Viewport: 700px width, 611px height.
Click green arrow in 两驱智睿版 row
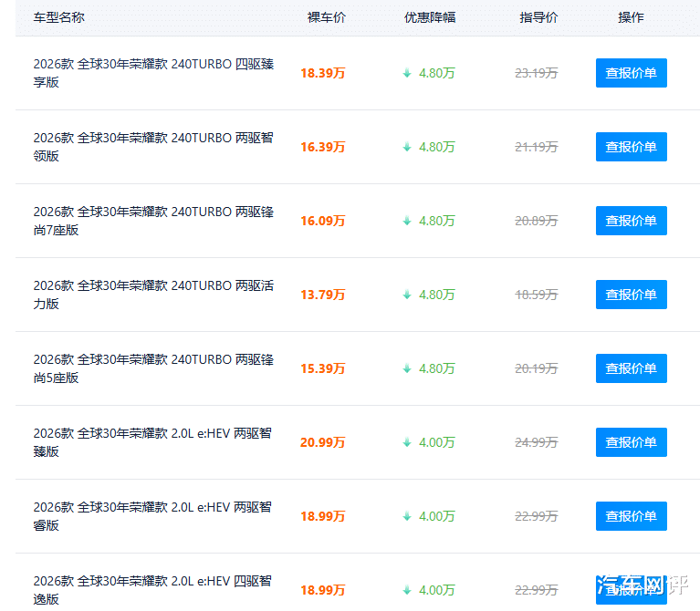coord(407,516)
